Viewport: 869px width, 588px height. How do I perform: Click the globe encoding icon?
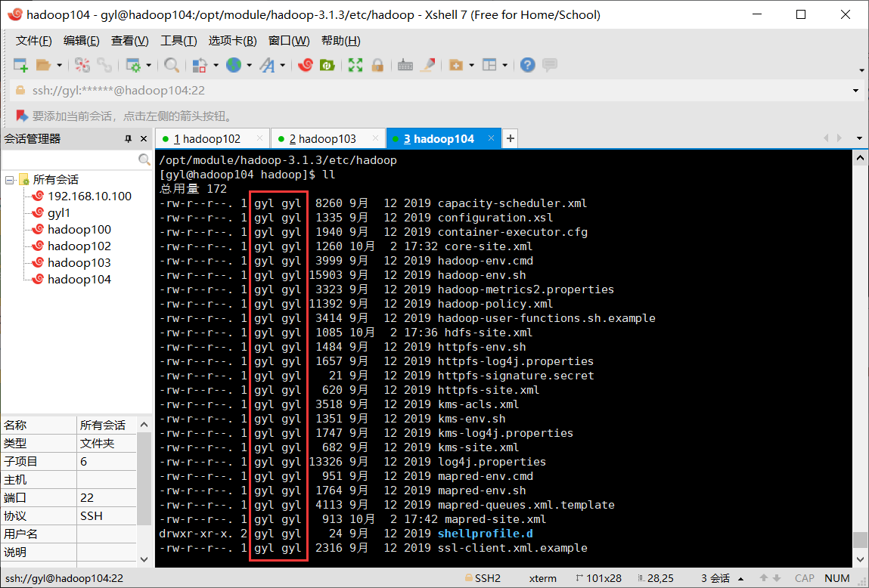(234, 65)
